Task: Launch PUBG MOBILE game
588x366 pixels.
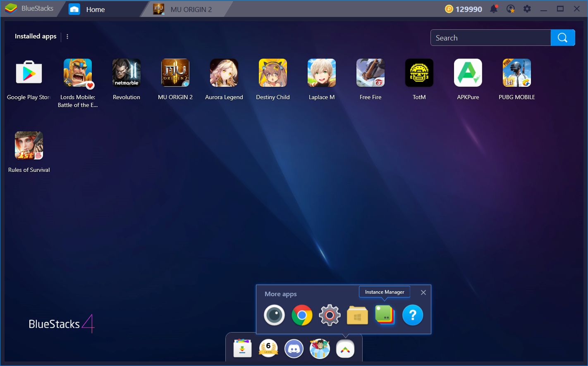Action: coord(517,73)
